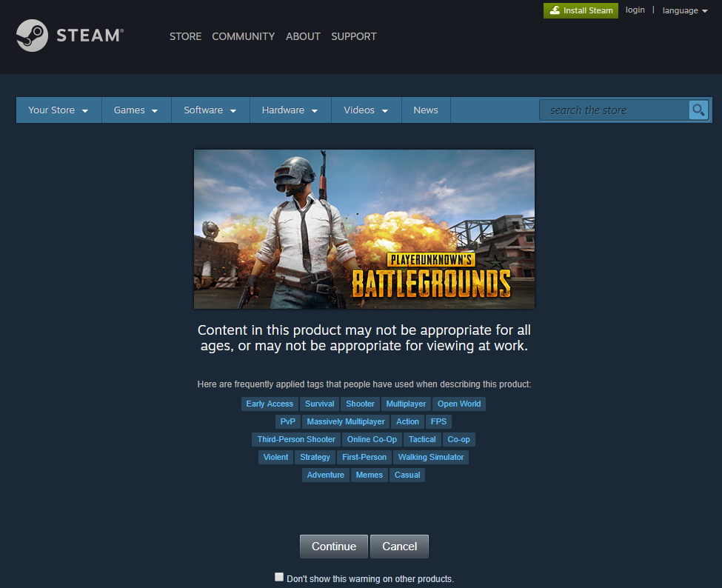Screen dimensions: 722x588
Task: Click the Steam logo icon
Action: 32,36
